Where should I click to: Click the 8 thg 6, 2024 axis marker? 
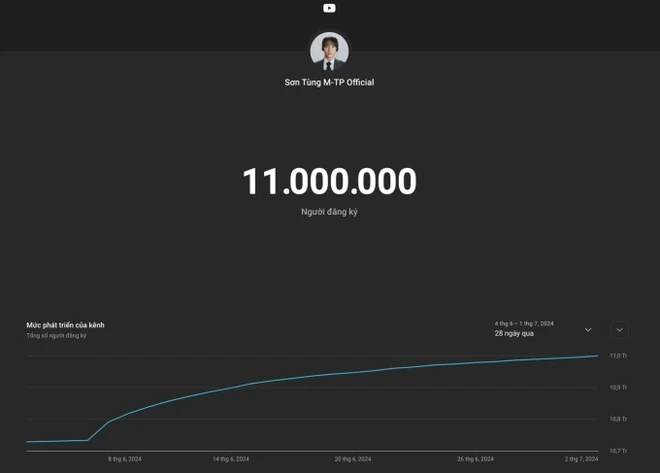[125, 459]
